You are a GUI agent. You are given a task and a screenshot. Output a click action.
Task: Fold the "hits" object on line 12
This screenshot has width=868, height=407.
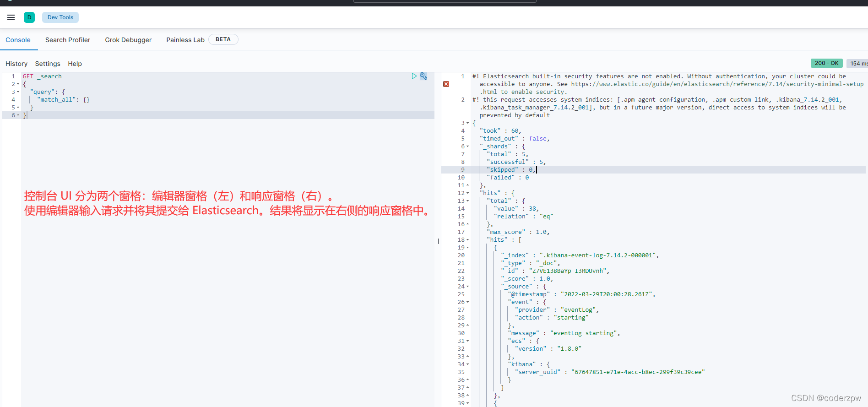467,193
